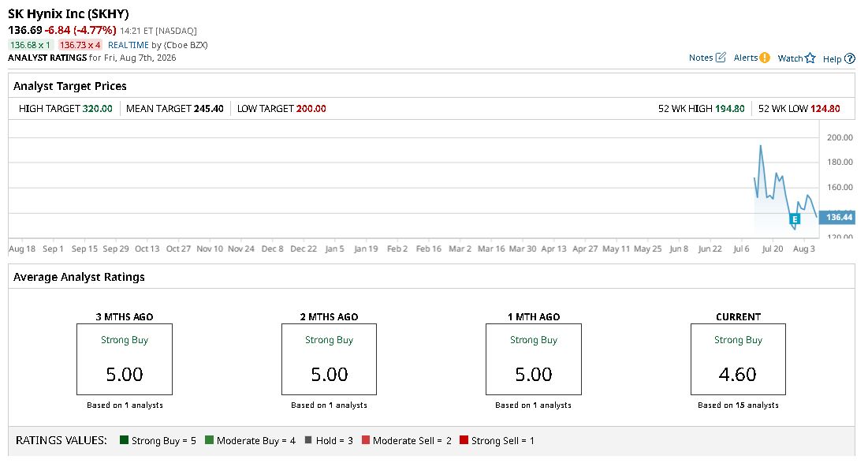This screenshot has width=868, height=467.
Task: Click the 2 MTHS AGO rating box
Action: click(329, 359)
